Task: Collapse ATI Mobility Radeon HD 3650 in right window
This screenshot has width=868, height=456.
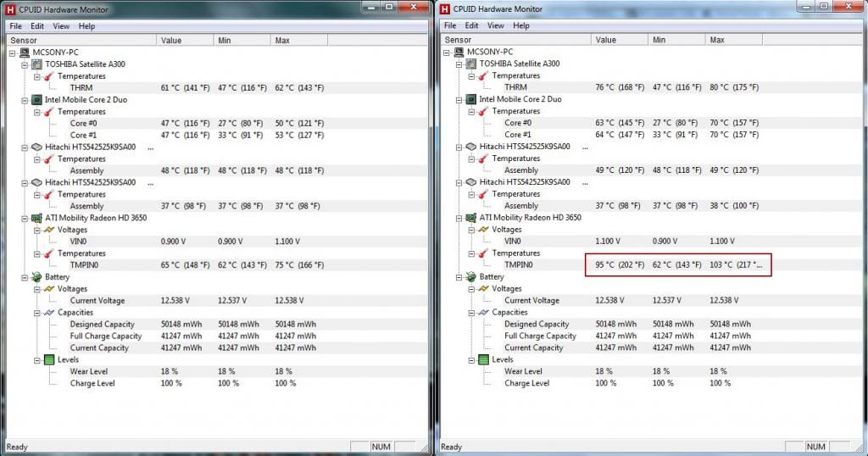Action: click(459, 218)
